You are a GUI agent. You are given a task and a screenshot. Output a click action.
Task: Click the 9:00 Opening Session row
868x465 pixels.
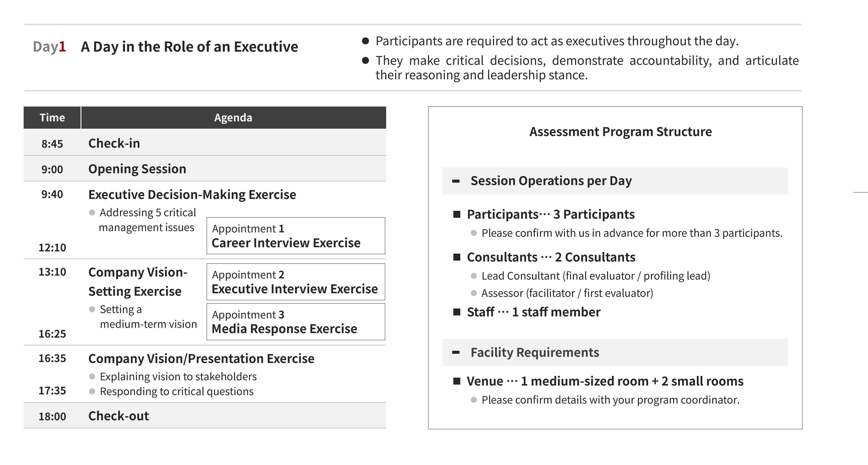tap(205, 169)
